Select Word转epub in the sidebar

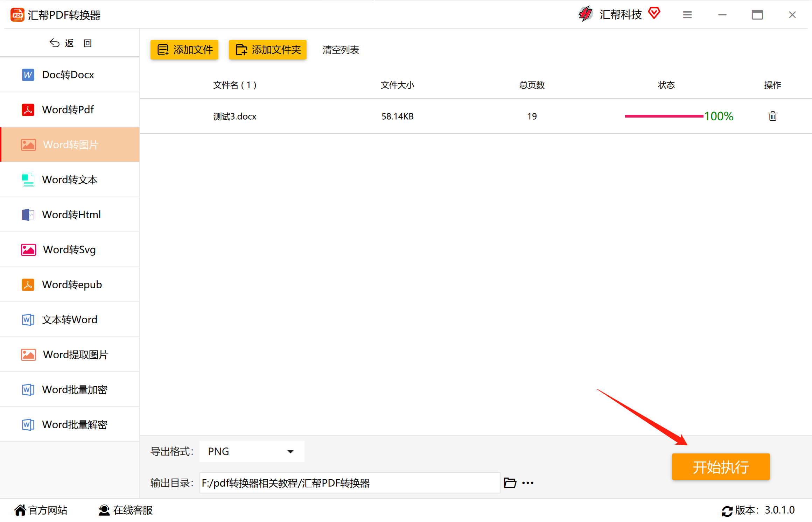pos(70,284)
